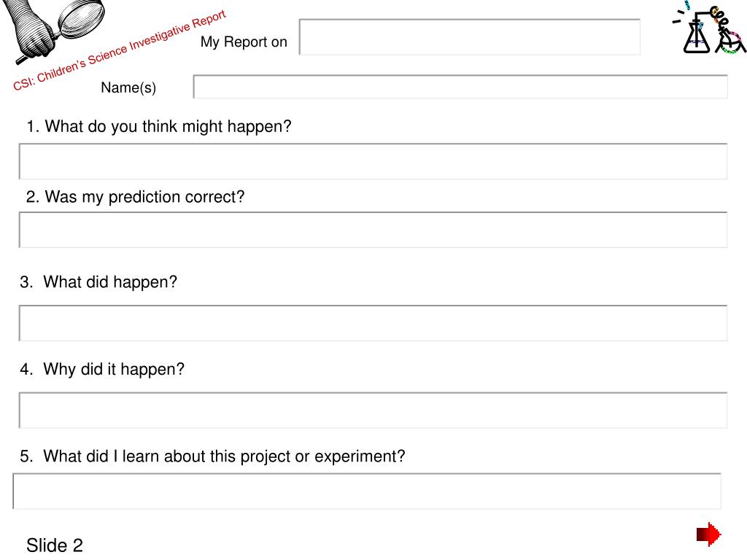Click the What did happen question text
This screenshot has height=560, width=747.
pyautogui.click(x=98, y=282)
